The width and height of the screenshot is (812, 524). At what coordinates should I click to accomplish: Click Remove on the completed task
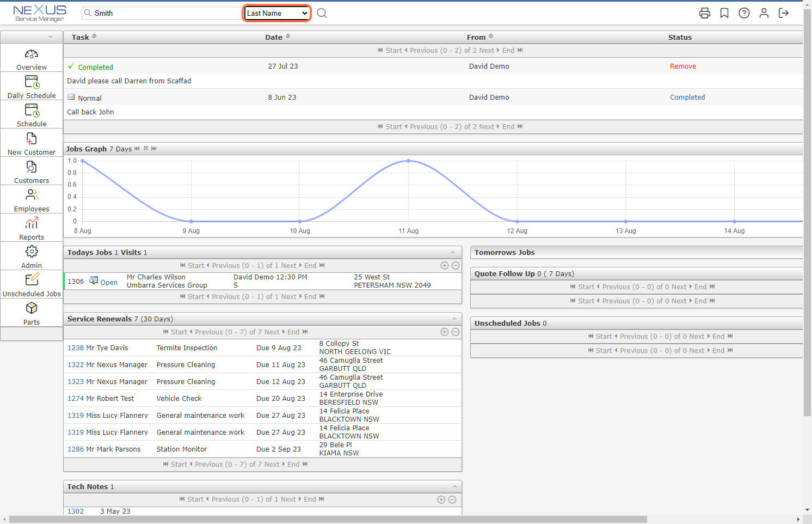[x=683, y=66]
